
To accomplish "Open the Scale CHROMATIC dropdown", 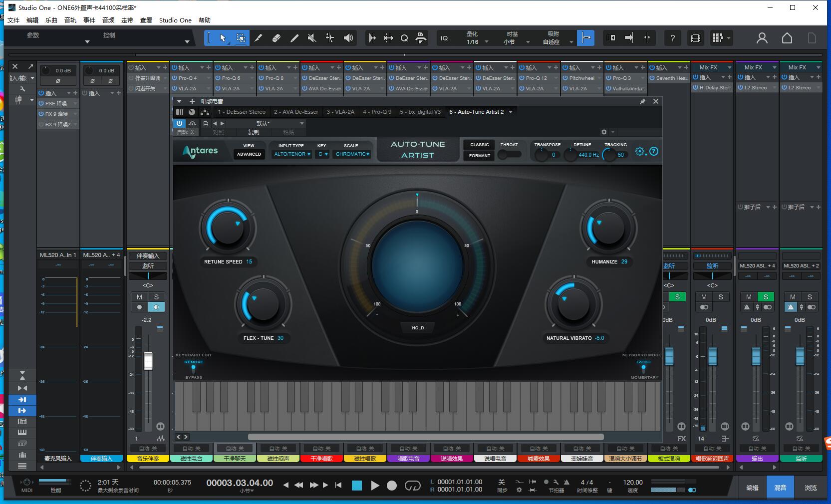I will 352,154.
